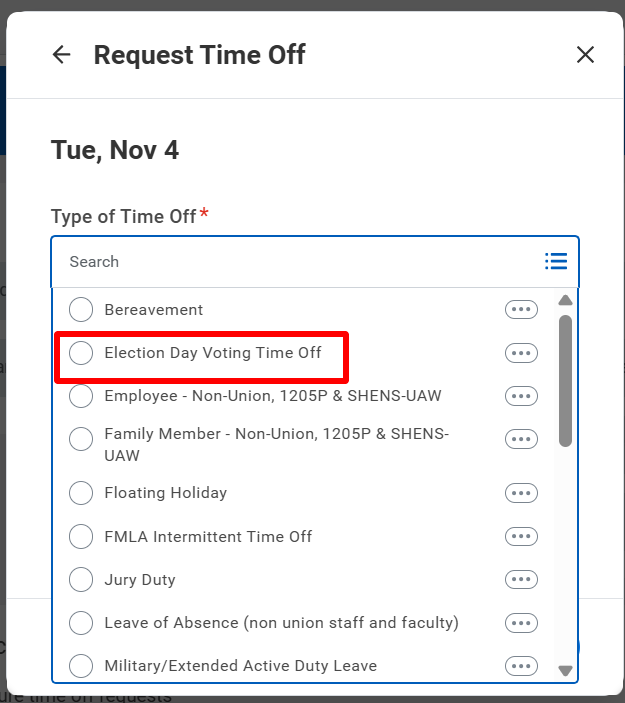Open ellipsis menu for Employee - Non-Union option
The image size is (625, 703).
point(521,396)
